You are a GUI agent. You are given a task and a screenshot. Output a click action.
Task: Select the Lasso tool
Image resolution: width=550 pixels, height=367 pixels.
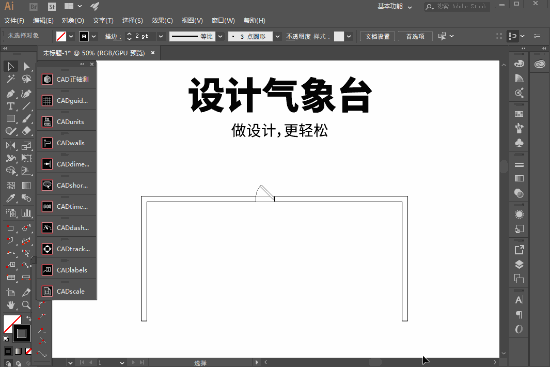[26, 79]
